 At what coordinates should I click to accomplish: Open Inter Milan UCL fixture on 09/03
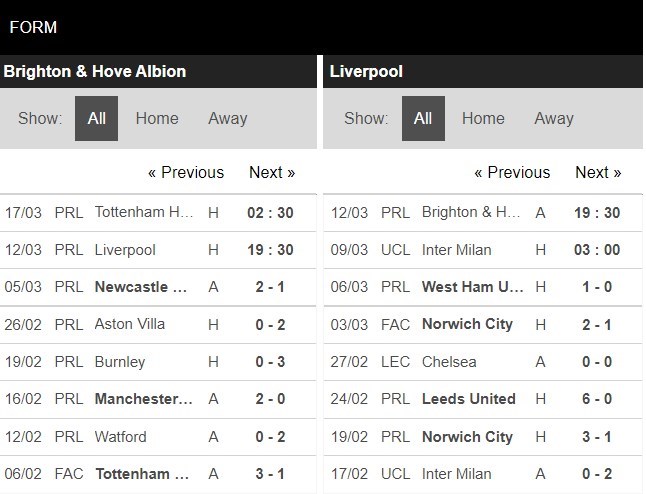coord(483,250)
